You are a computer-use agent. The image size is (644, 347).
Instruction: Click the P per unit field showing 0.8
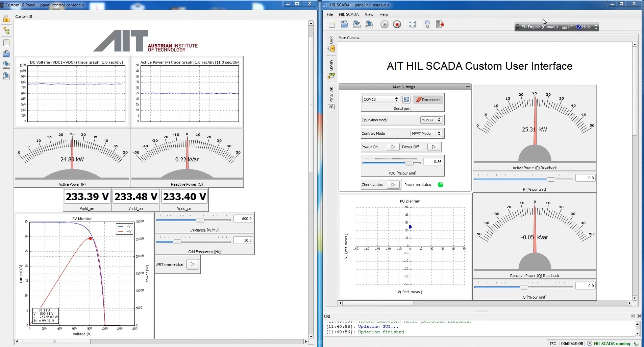point(585,178)
